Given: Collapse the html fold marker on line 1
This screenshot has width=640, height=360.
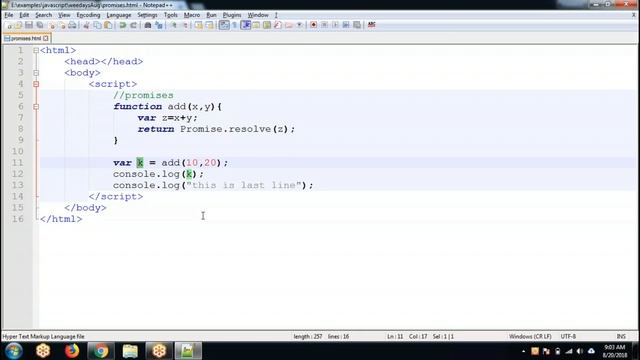Looking at the screenshot, I should coord(36,50).
